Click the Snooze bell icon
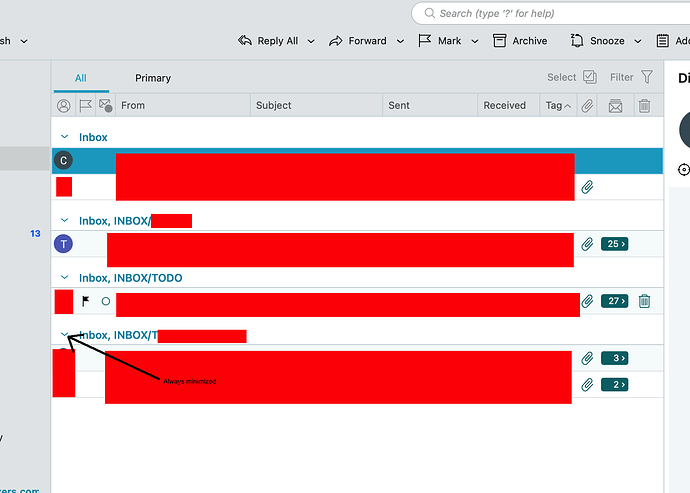This screenshot has width=690, height=493. [578, 41]
